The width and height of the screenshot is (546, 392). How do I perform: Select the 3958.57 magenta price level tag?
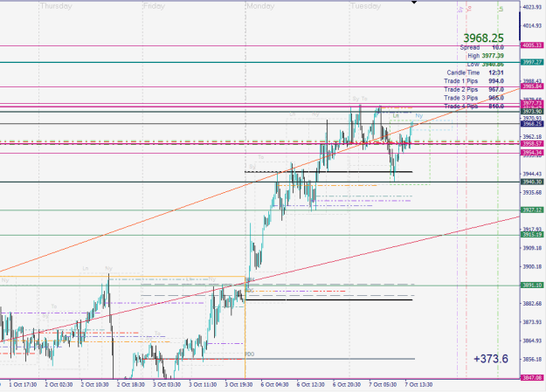point(532,143)
